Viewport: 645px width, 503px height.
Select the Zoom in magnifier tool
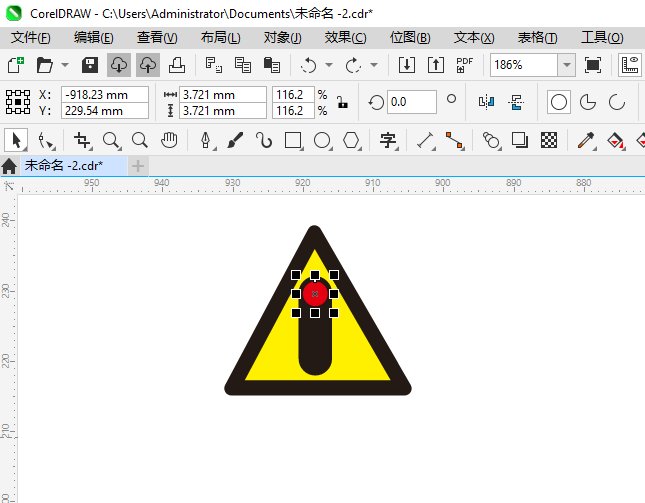(x=111, y=140)
